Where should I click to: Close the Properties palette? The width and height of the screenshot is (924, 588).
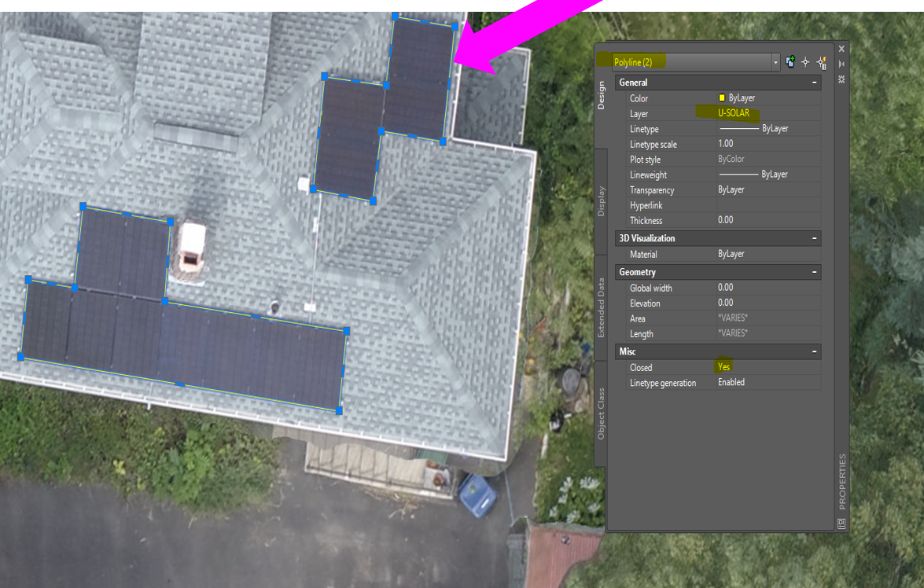click(841, 49)
